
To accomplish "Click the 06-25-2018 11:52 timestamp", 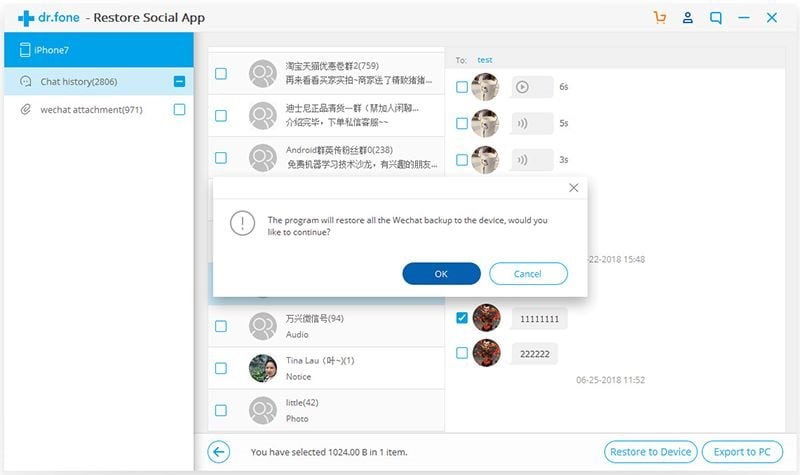I will pyautogui.click(x=610, y=380).
